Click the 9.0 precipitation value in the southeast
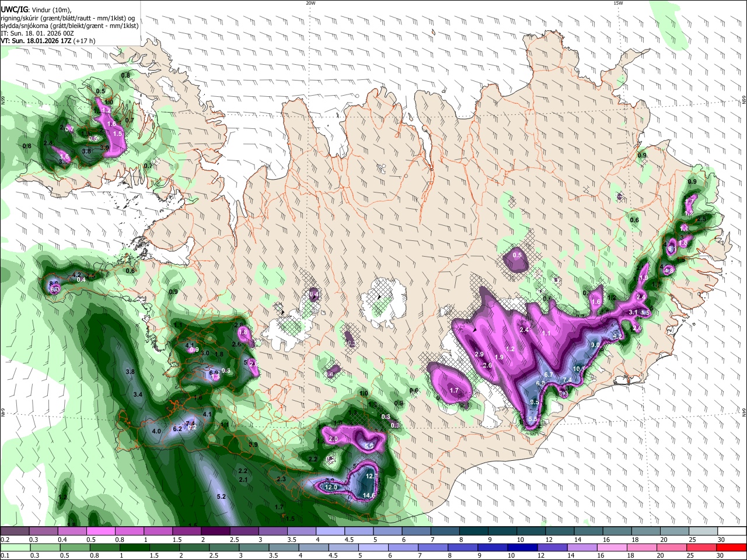This screenshot has width=747, height=560. tap(596, 345)
